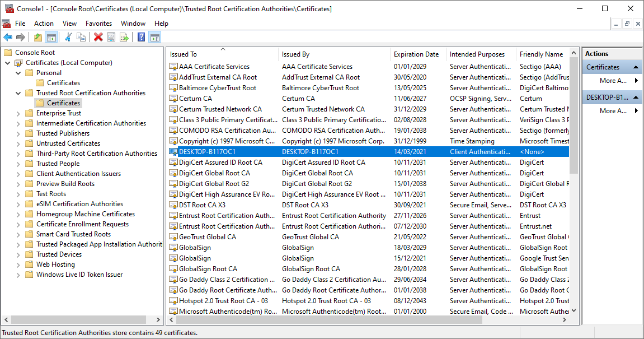
Task: Click the Baltimore CyberTrust Root certificate icon
Action: [x=173, y=88]
